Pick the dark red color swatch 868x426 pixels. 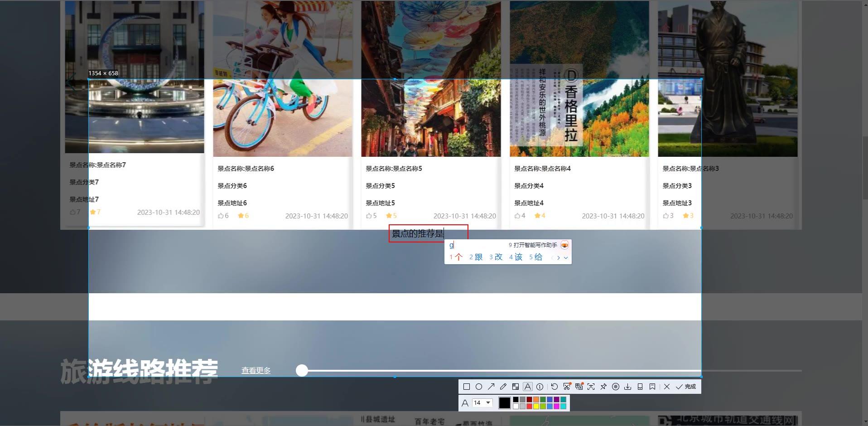click(529, 400)
